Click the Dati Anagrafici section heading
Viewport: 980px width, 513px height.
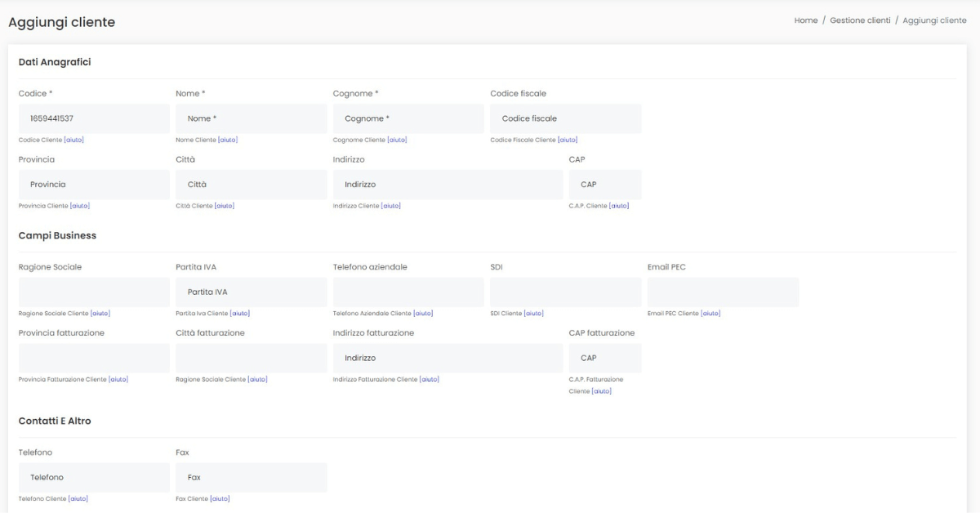[x=55, y=62]
